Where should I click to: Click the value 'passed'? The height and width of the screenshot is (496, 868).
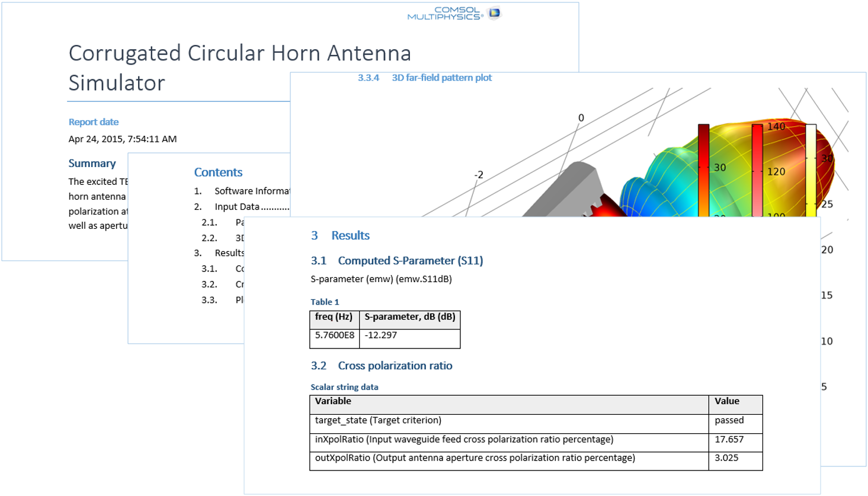pos(729,420)
